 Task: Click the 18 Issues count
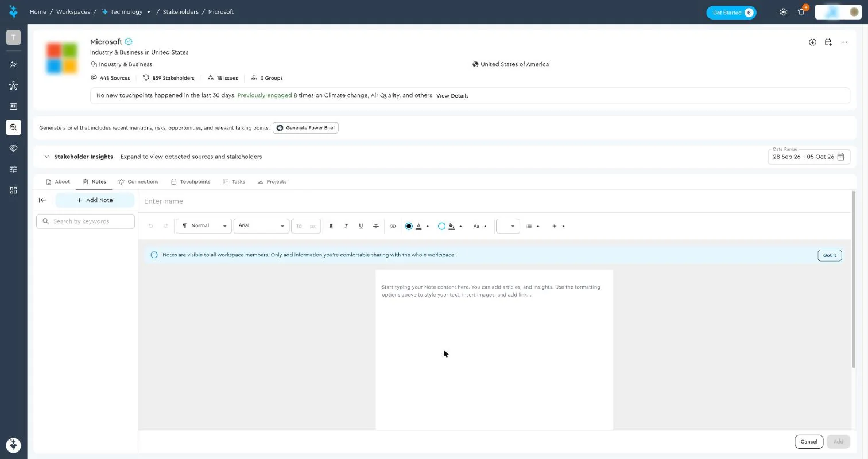223,78
